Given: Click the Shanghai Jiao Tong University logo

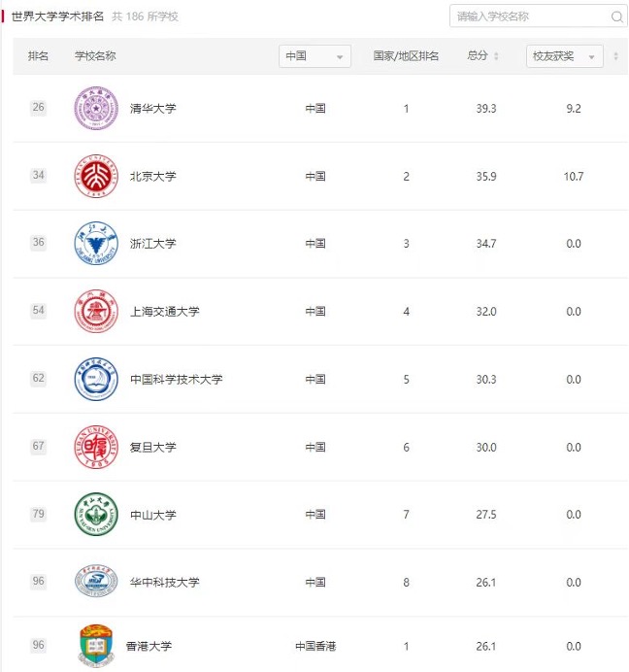Looking at the screenshot, I should [x=96, y=311].
